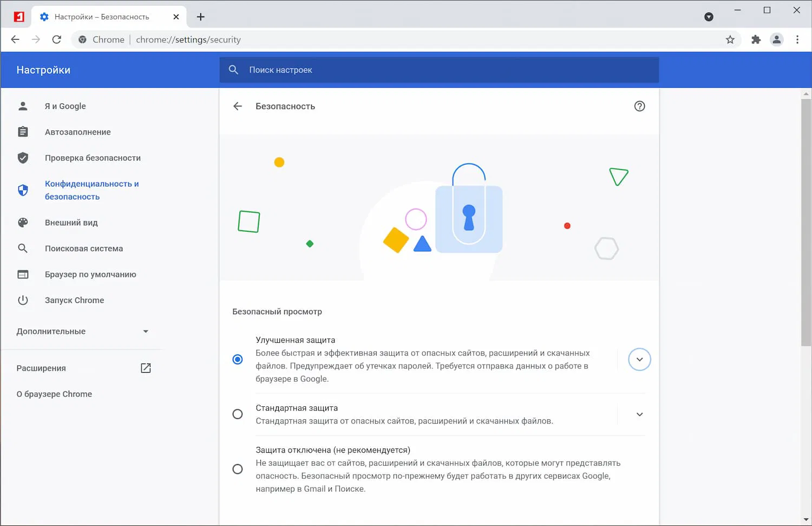Screen dimensions: 812x526
Task: Click the window icon for Браузер по умолчанию
Action: pyautogui.click(x=23, y=275)
